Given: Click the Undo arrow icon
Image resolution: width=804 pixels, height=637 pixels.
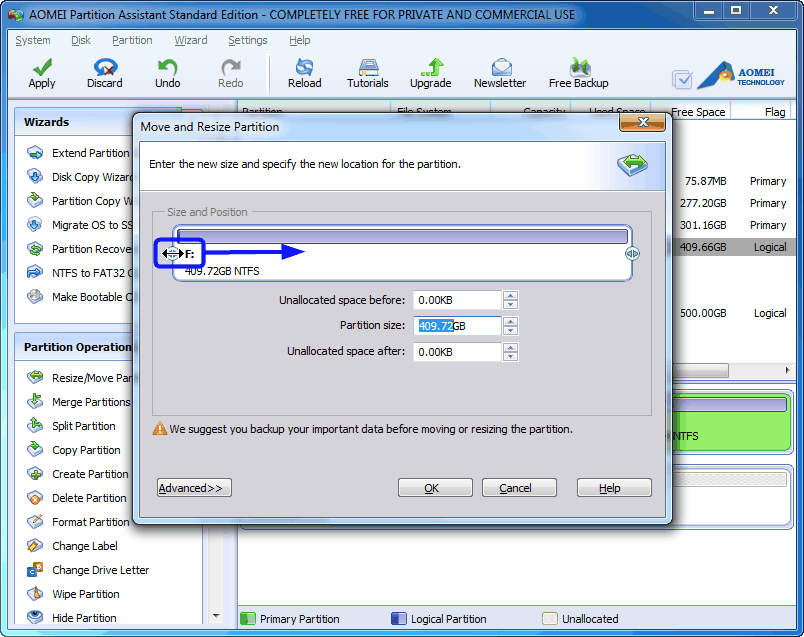Looking at the screenshot, I should coord(167,67).
